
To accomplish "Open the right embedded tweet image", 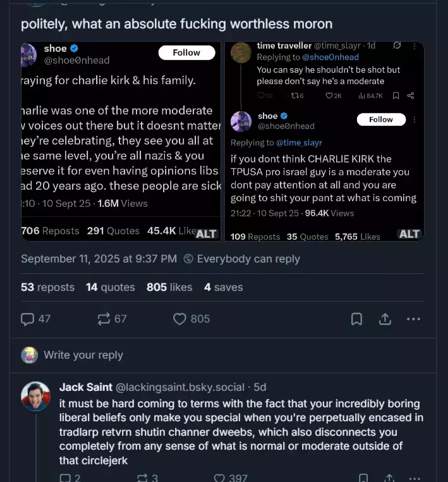I will 324,142.
